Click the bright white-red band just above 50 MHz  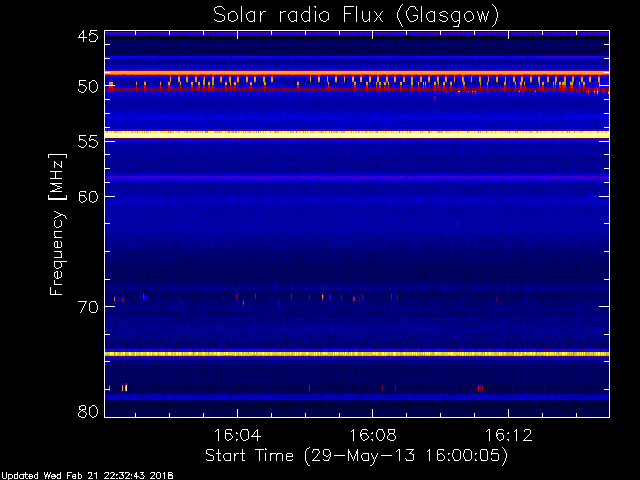[x=357, y=73]
